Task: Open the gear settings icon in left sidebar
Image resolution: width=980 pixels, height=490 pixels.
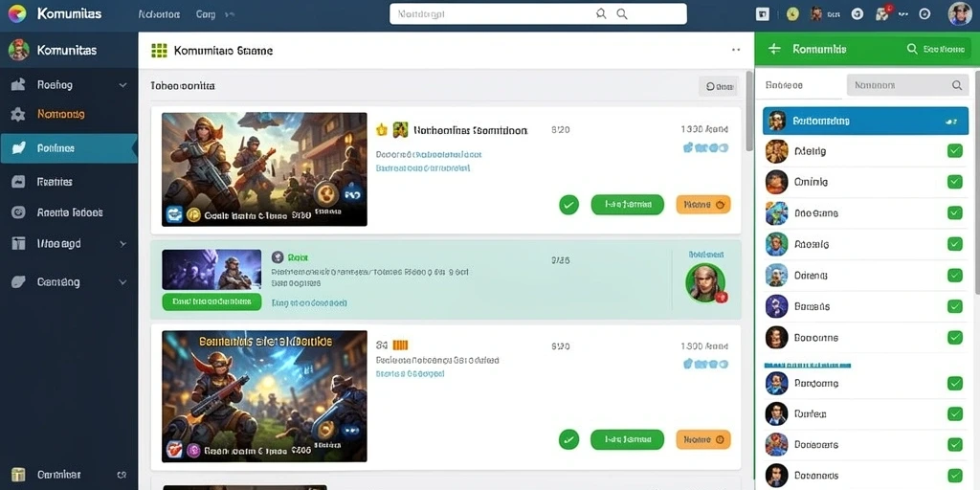Action: [x=18, y=115]
